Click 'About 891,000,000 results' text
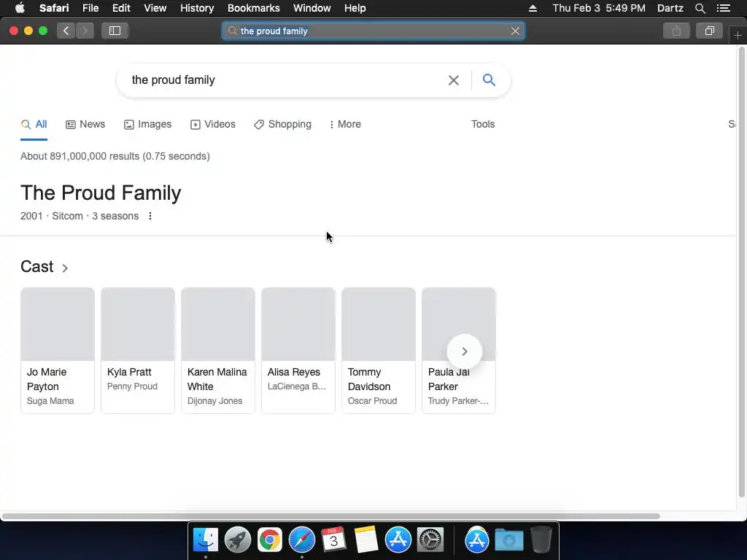 (80, 156)
